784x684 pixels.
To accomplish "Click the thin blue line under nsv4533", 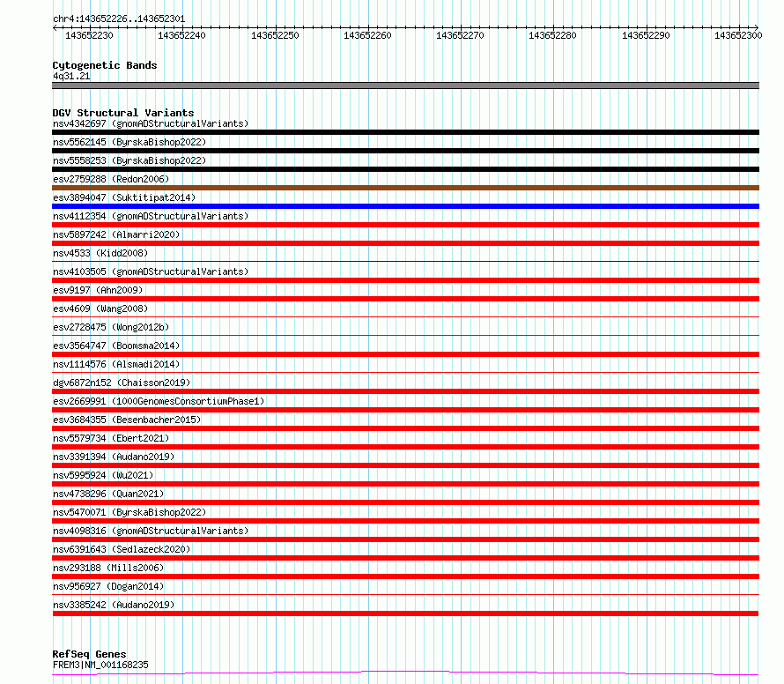I will pyautogui.click(x=405, y=261).
